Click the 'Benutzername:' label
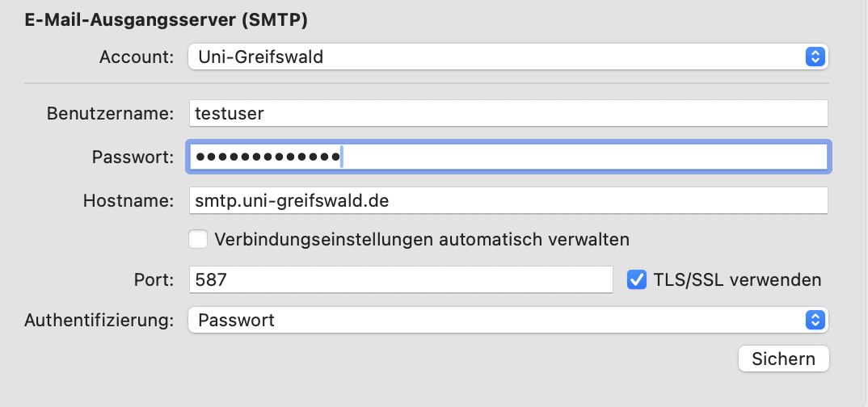This screenshot has height=407, width=868. (x=111, y=114)
